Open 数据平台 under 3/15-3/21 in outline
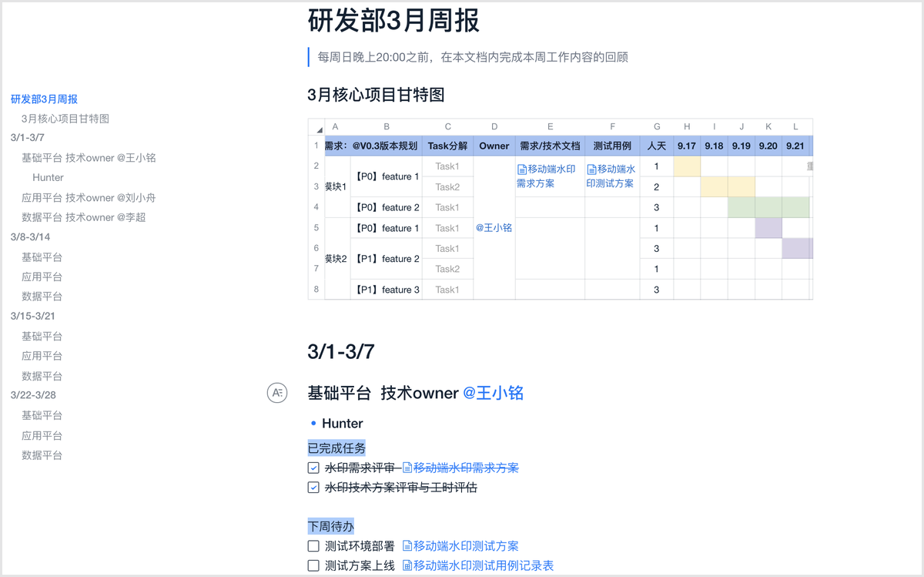924x577 pixels. click(x=42, y=376)
